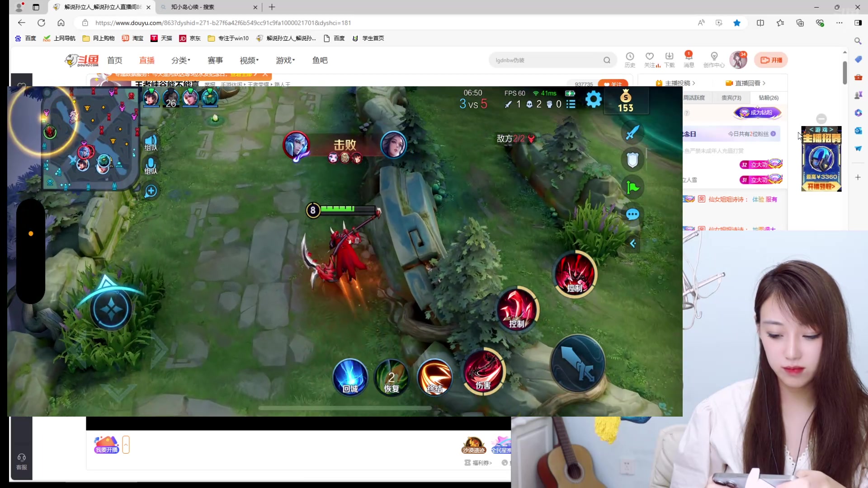Click the browser back arrow
Screen dimensions: 868x488
coord(22,23)
